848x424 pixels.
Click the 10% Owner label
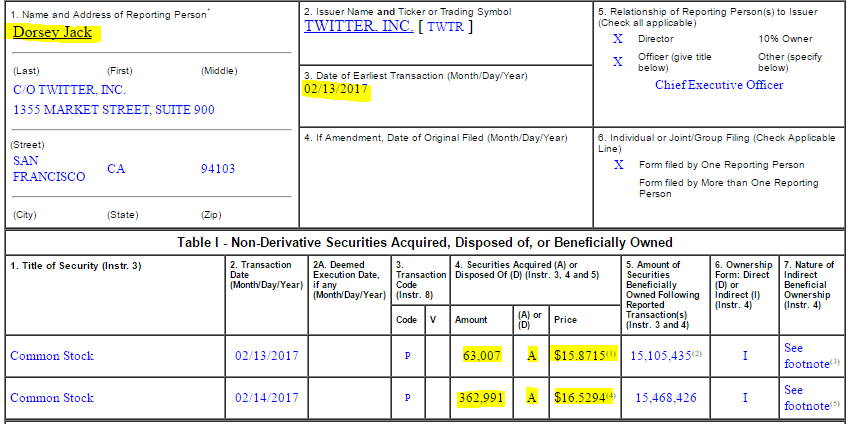tap(785, 39)
